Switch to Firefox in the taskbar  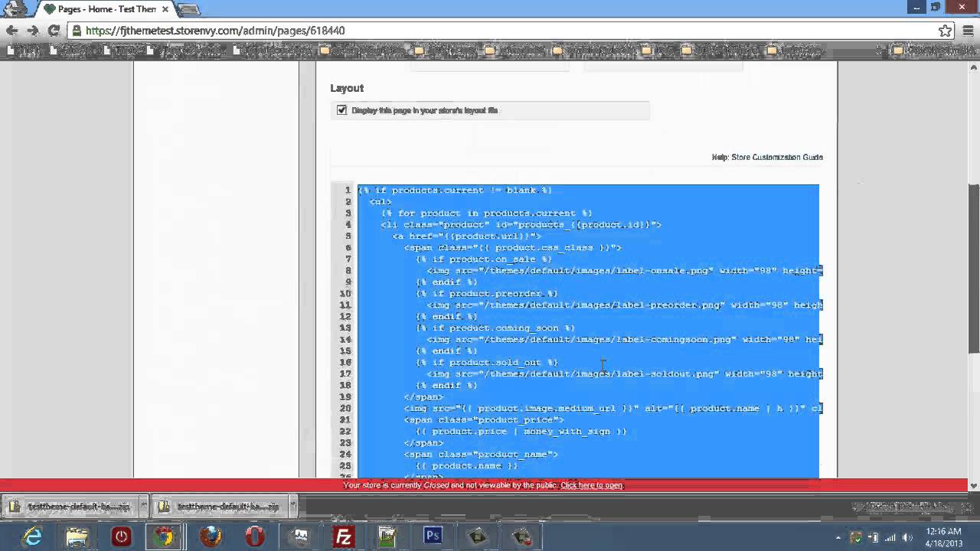pyautogui.click(x=211, y=536)
